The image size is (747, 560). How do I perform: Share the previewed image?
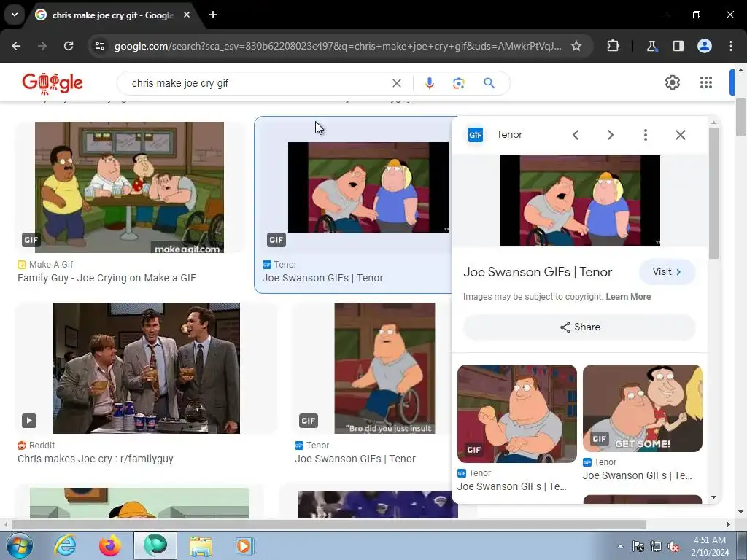point(579,327)
